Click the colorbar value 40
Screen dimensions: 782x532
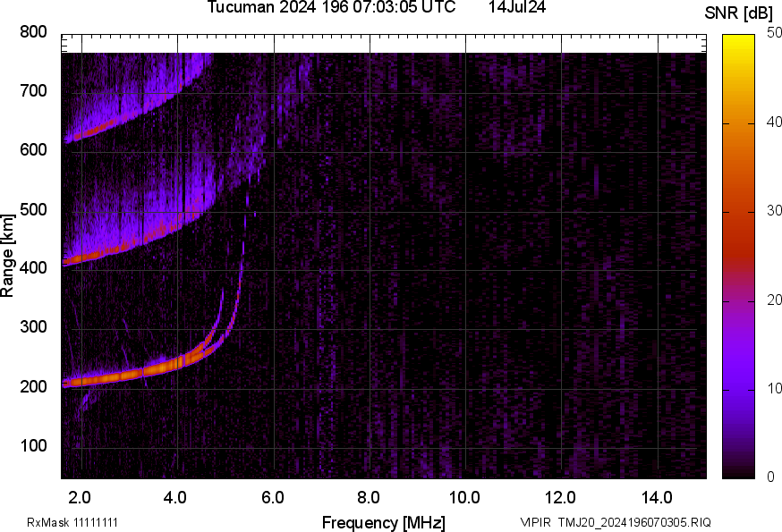tap(774, 122)
